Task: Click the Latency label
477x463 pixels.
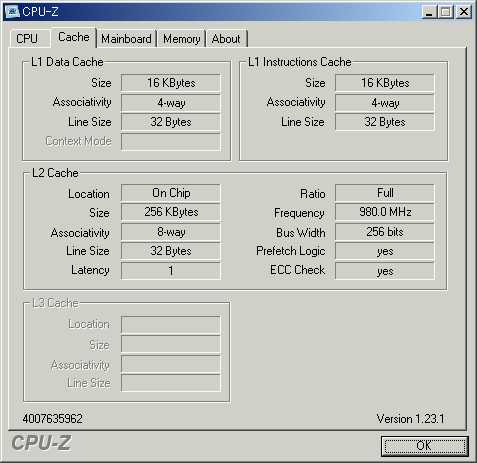Action: pyautogui.click(x=90, y=270)
